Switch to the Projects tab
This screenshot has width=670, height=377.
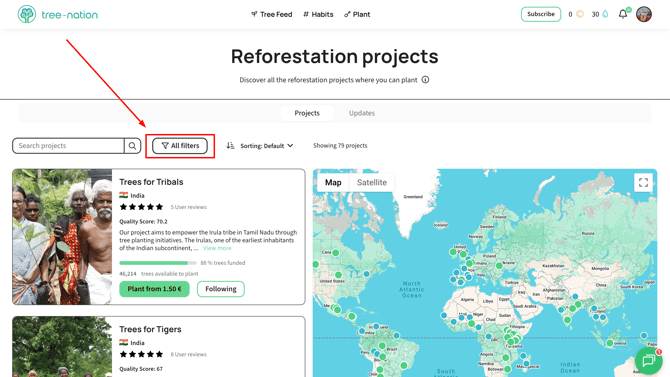coord(307,113)
